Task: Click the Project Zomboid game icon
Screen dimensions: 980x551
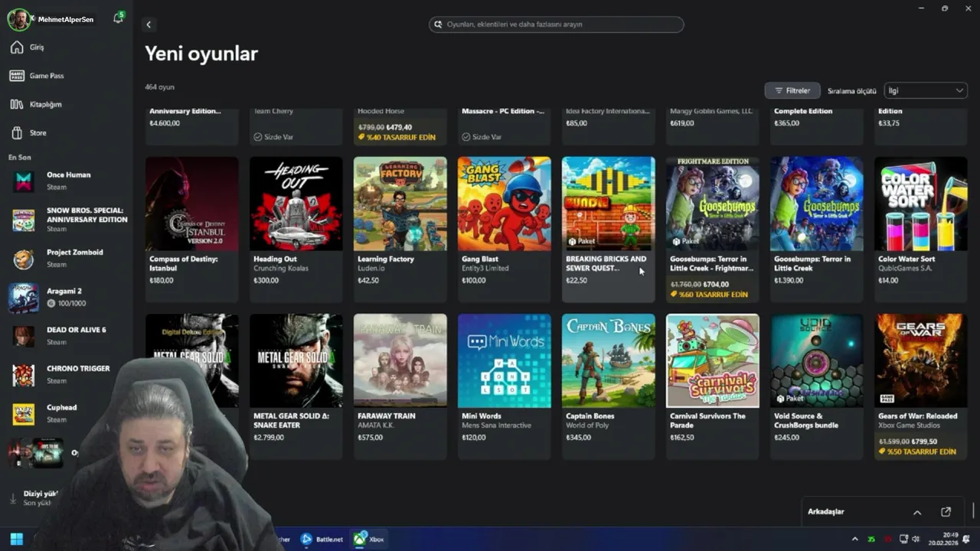Action: [23, 259]
